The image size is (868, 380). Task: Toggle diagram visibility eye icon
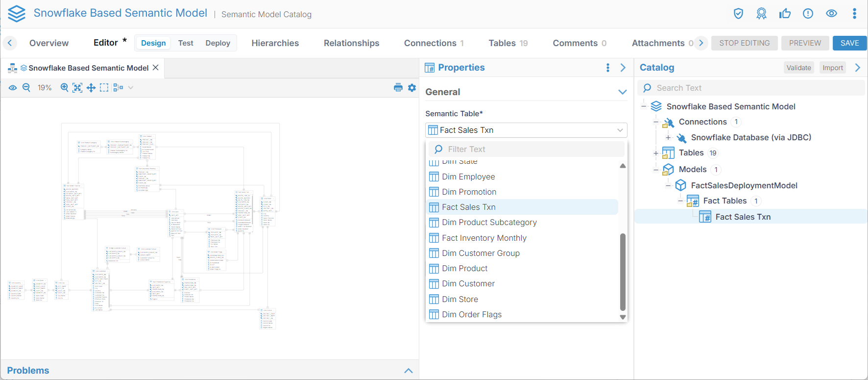tap(13, 88)
